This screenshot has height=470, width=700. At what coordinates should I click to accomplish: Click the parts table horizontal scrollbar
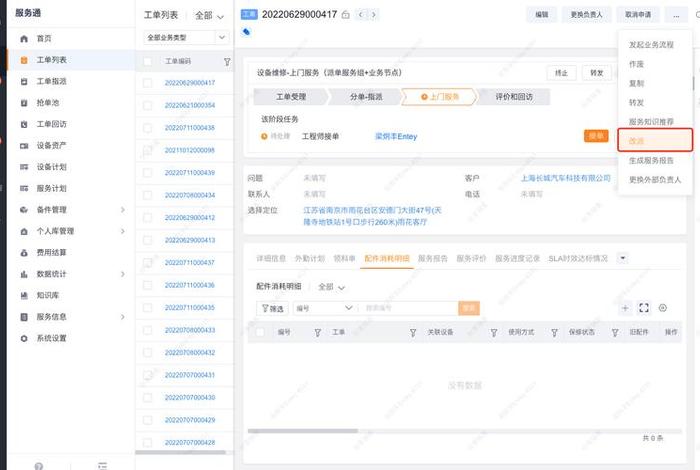point(303,431)
